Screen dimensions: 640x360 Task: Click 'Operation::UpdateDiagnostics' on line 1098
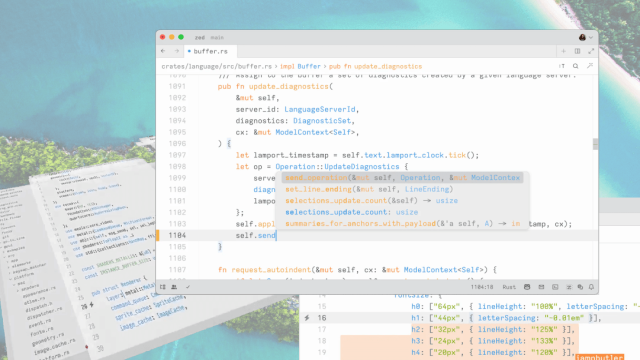coord(337,167)
